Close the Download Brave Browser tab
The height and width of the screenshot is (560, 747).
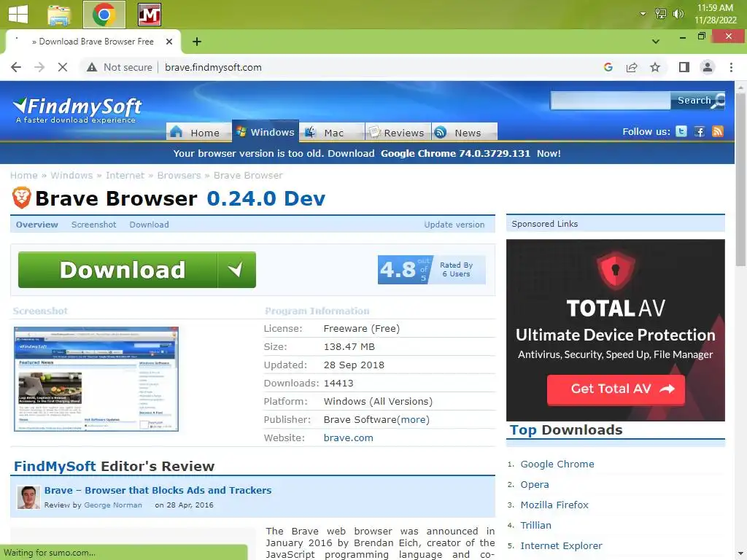click(x=169, y=42)
